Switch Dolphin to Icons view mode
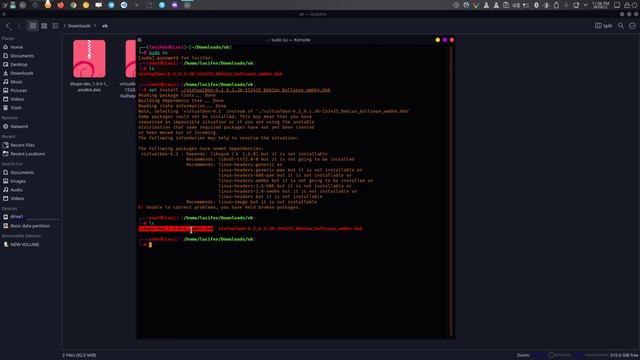 click(33, 26)
